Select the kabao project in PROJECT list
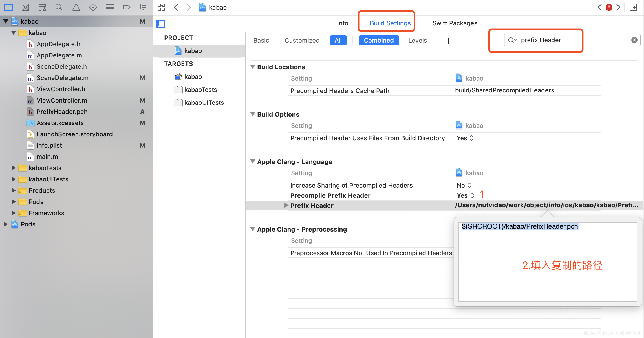Image resolution: width=644 pixels, height=338 pixels. point(199,51)
